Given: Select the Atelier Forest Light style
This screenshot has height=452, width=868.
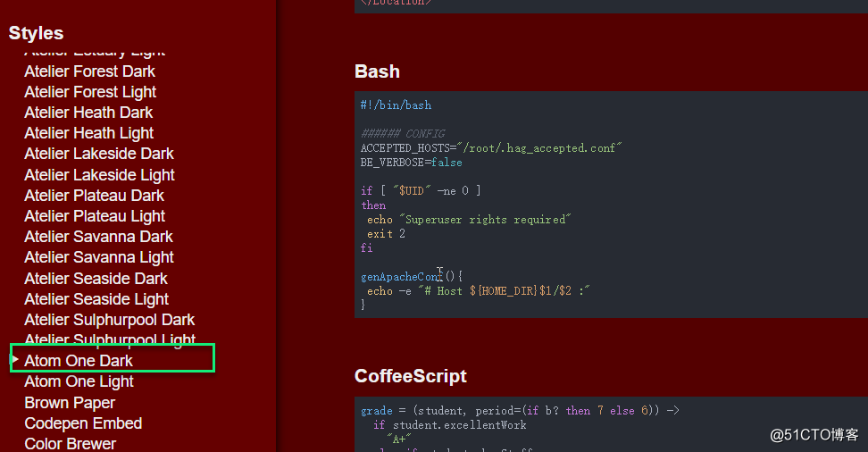Looking at the screenshot, I should coord(90,92).
